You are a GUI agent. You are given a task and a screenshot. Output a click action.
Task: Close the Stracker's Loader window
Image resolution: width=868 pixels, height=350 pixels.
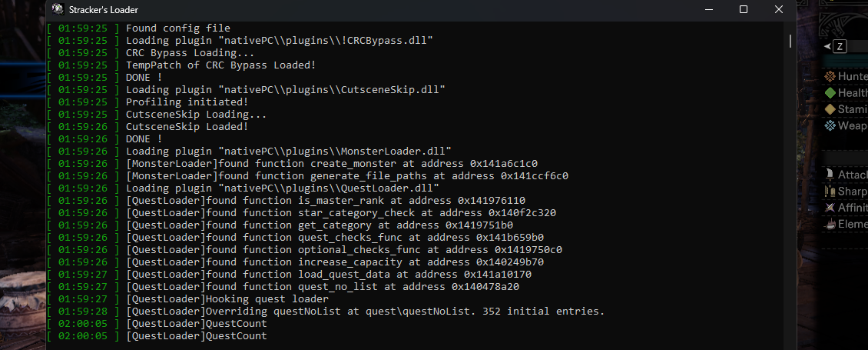(x=780, y=10)
